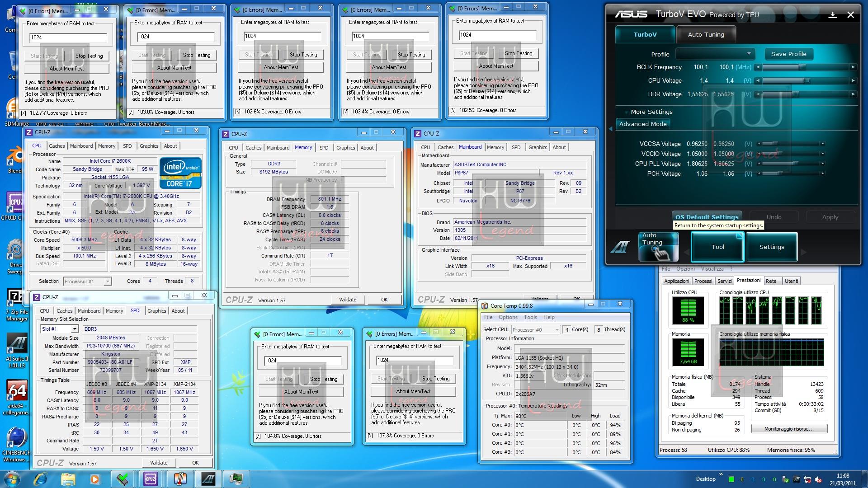Open aida64 desktop shortcut icon
Image resolution: width=868 pixels, height=488 pixels.
17,398
